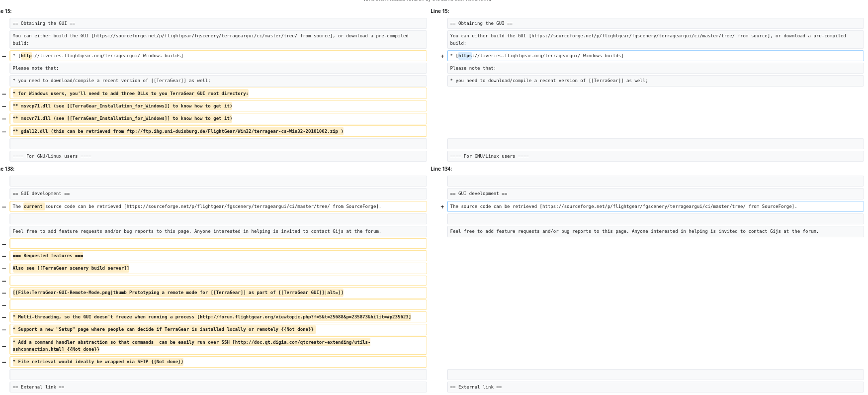868x395 pixels.
Task: Click the plus marker beside https liveries line
Action: 442,56
